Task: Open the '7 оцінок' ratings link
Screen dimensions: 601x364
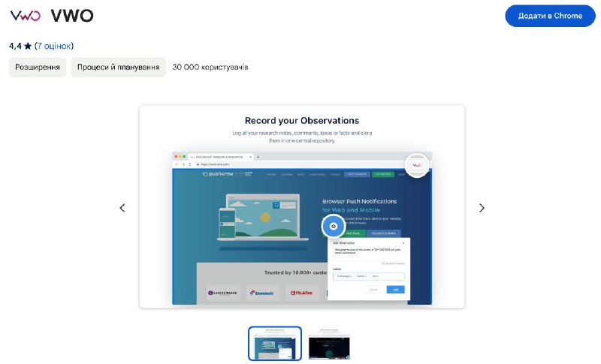Action: tap(53, 46)
